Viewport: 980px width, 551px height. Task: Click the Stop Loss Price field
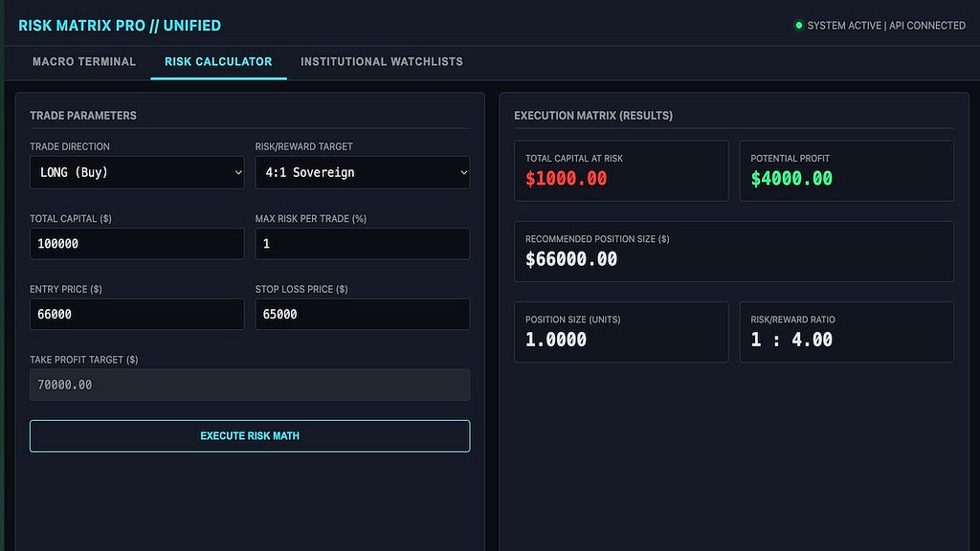363,314
